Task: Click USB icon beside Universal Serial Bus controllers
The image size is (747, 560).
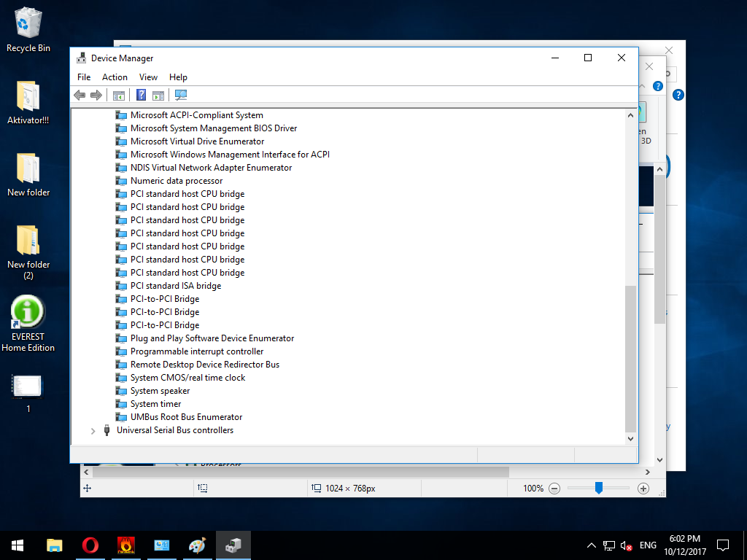Action: point(107,430)
